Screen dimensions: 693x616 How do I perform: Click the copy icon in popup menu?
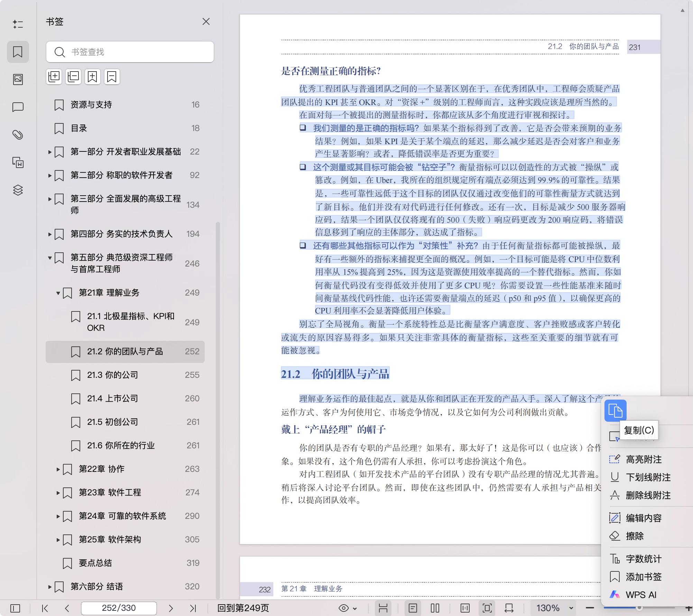(x=615, y=411)
